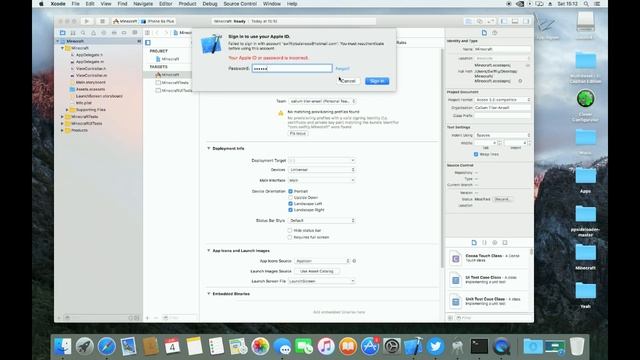Show the File inspector
640x360 pixels.
coord(484,33)
